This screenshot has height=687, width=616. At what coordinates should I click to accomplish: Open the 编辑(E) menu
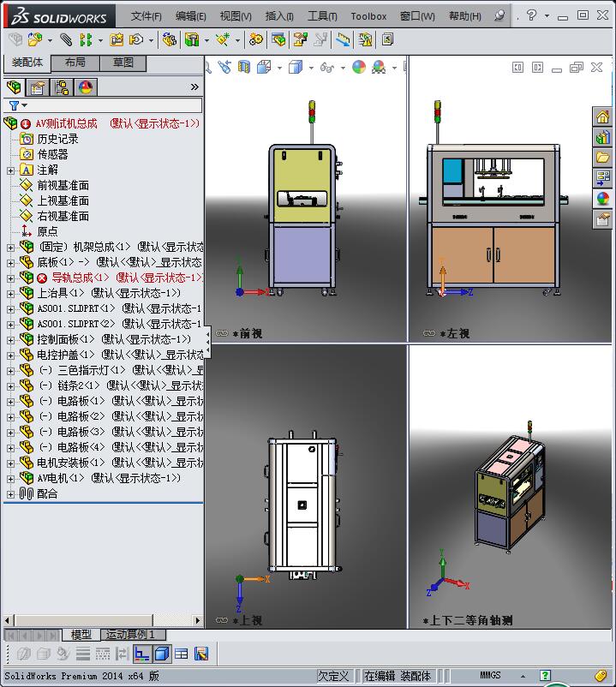(190, 16)
